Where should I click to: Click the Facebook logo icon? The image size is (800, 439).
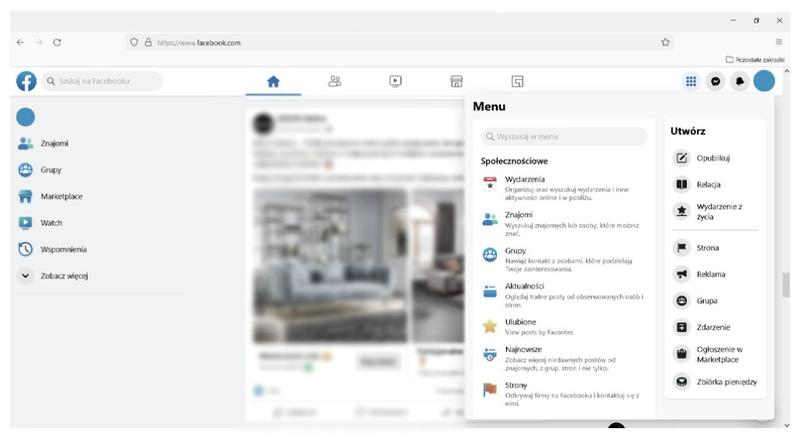tap(26, 81)
